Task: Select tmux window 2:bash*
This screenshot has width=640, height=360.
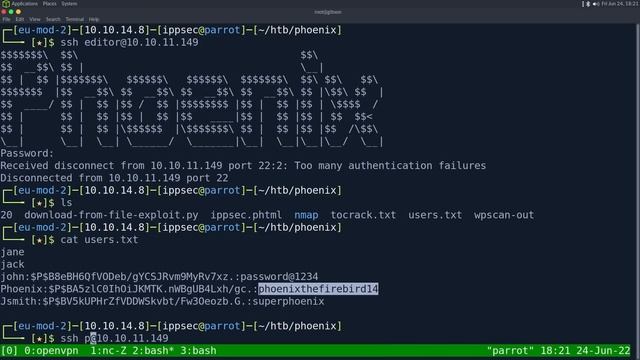Action: pos(153,351)
